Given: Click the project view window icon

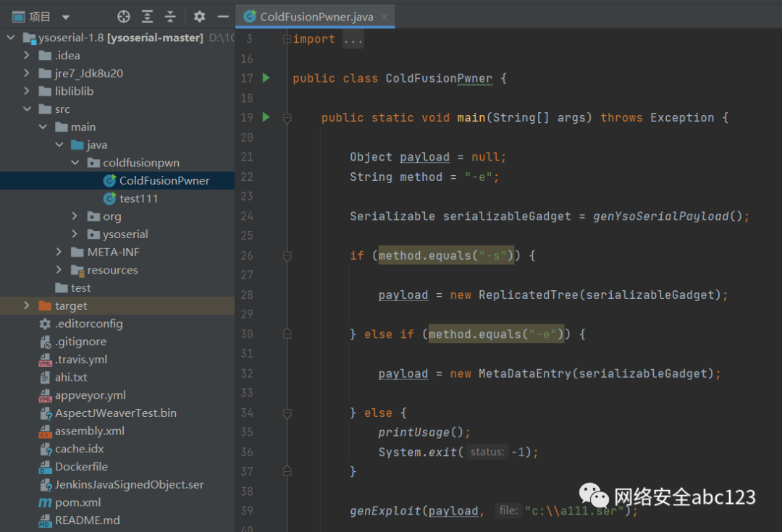Looking at the screenshot, I should [18, 17].
